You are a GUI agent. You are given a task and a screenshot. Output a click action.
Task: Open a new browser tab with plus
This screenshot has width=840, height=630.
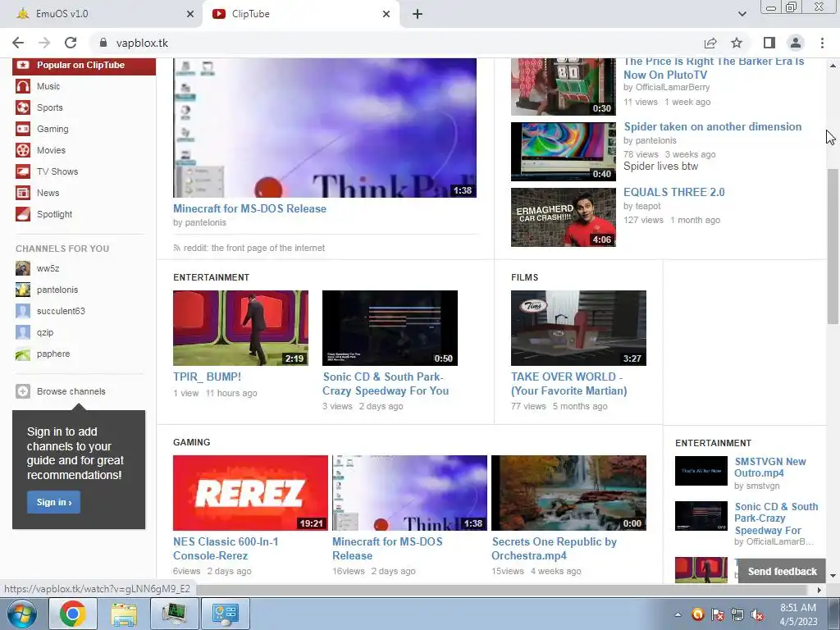click(418, 14)
